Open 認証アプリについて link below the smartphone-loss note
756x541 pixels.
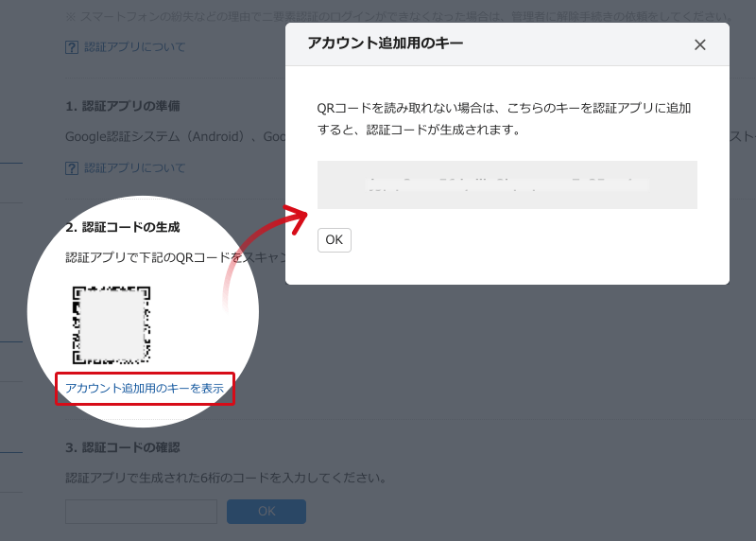tap(134, 46)
